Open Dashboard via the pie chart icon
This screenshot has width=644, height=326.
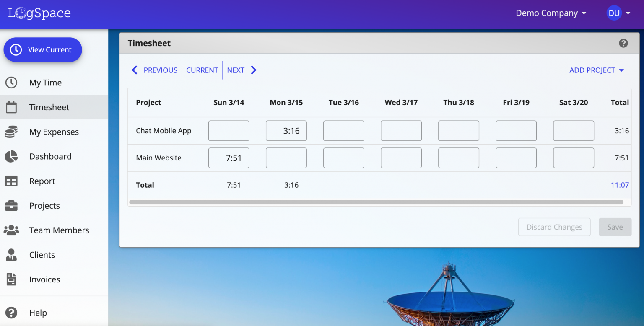pos(11,156)
